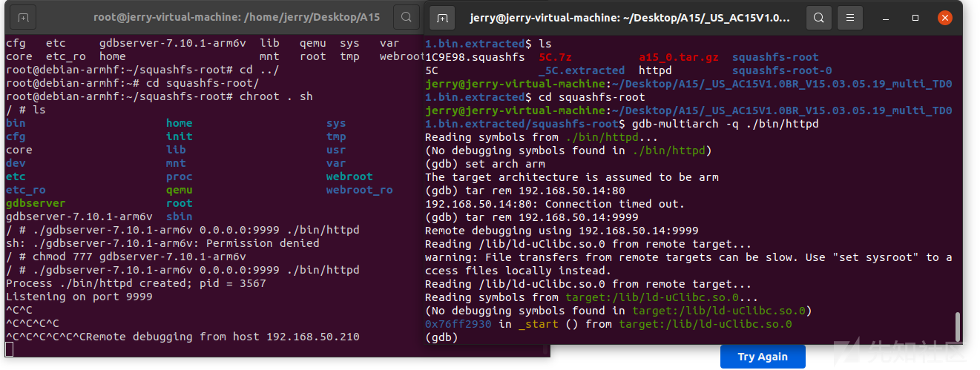Click 'squashfs-root-0' in the jerry terminal listing

pyautogui.click(x=782, y=70)
